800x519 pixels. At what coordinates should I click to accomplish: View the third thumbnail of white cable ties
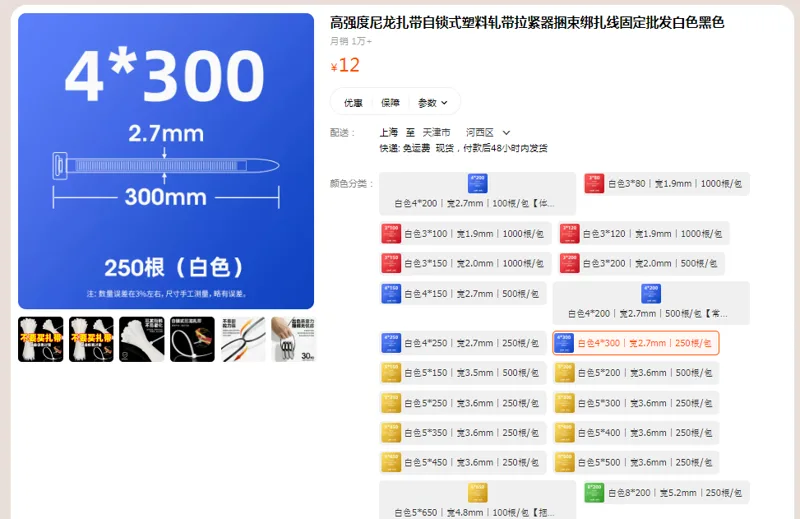(x=142, y=339)
